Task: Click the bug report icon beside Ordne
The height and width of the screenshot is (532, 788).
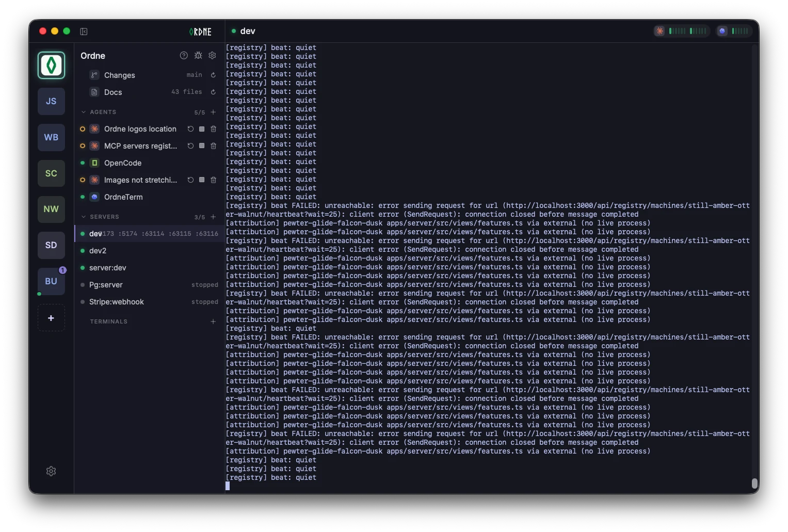Action: (198, 55)
